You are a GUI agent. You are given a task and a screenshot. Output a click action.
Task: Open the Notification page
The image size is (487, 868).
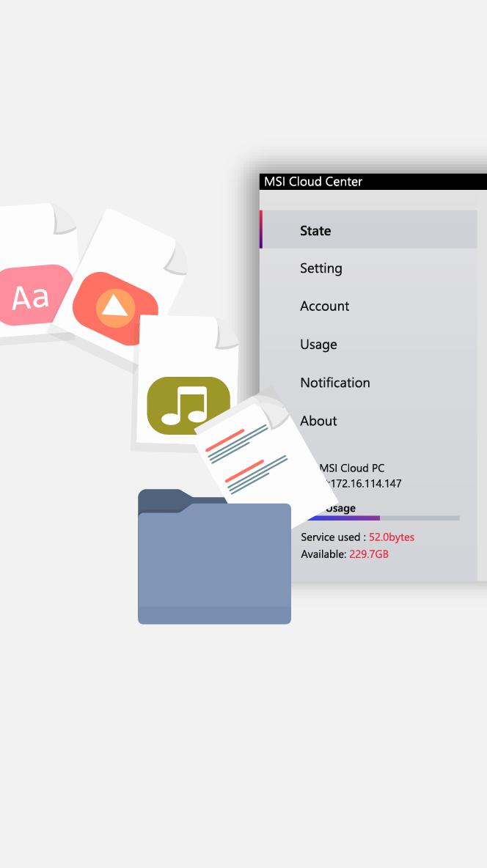tap(334, 383)
